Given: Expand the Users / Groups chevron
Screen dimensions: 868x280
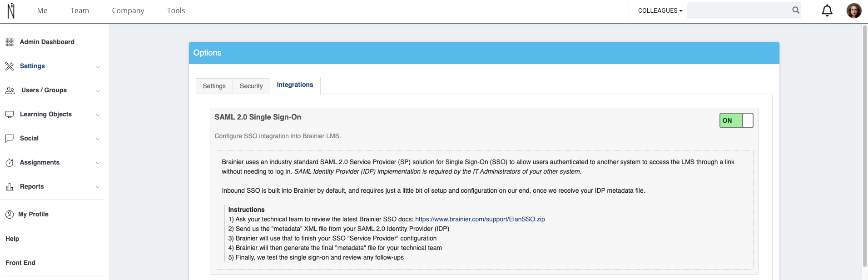Looking at the screenshot, I should pyautogui.click(x=98, y=91).
